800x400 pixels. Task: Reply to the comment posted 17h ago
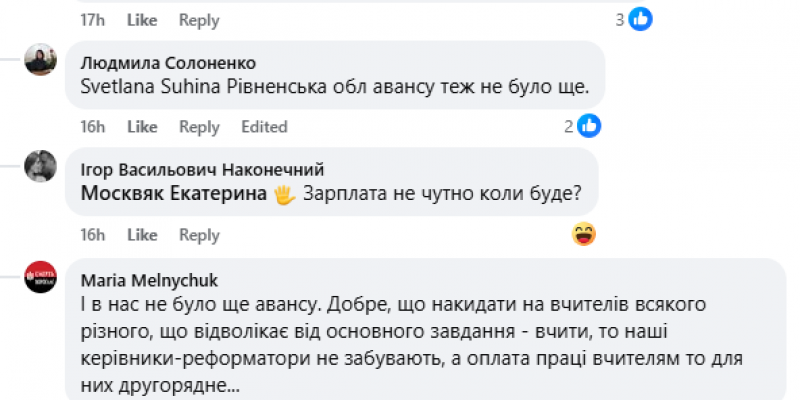click(199, 20)
